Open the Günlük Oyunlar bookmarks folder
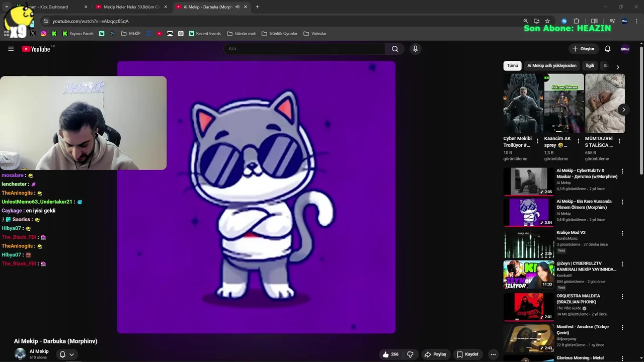Screen dimensions: 644x362 pyautogui.click(x=279, y=33)
